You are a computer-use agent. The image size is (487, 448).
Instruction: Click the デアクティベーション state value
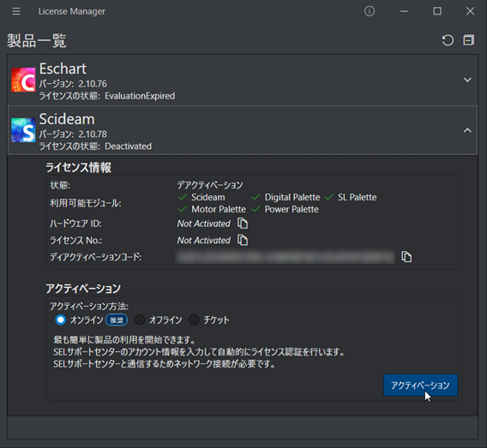(210, 185)
